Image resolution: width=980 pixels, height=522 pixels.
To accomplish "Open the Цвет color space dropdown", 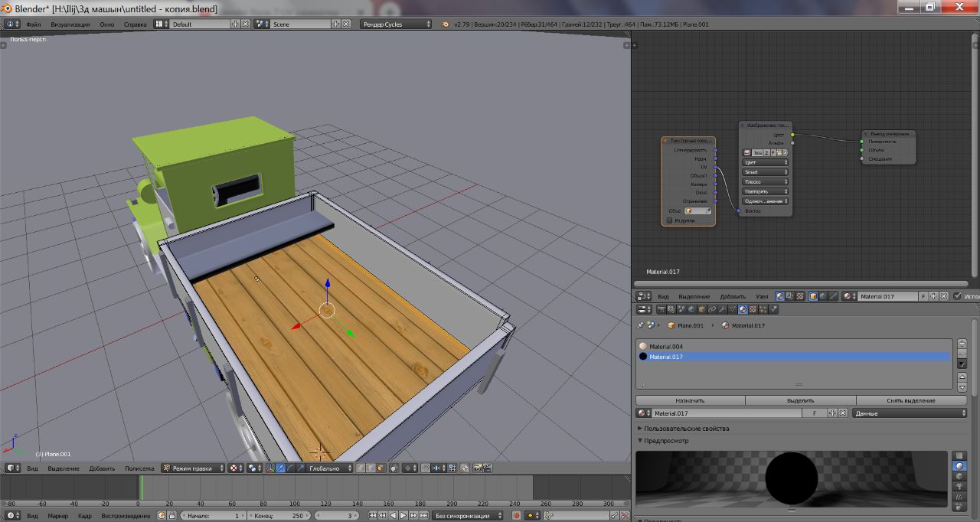I will [766, 162].
